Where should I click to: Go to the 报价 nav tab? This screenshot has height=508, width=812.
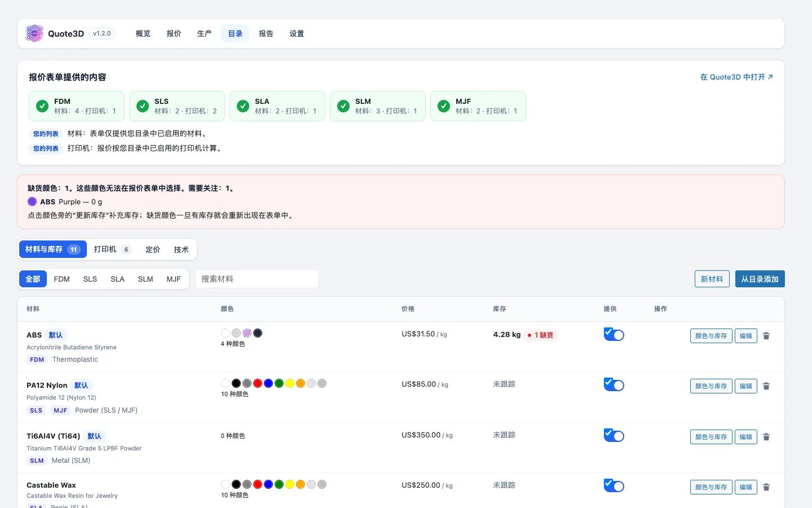[x=174, y=33]
